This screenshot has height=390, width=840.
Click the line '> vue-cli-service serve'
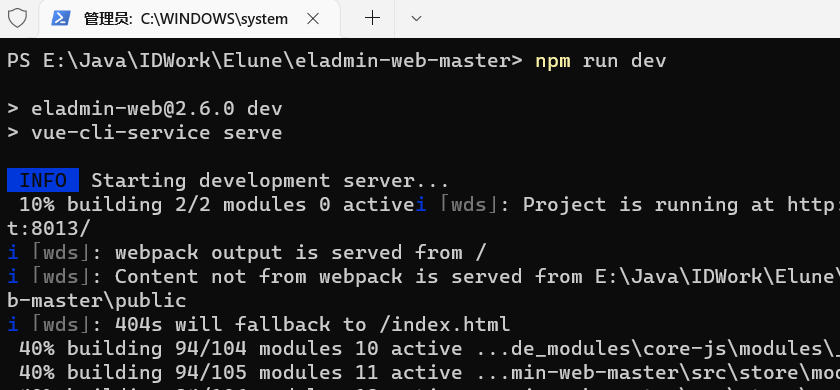pyautogui.click(x=145, y=132)
